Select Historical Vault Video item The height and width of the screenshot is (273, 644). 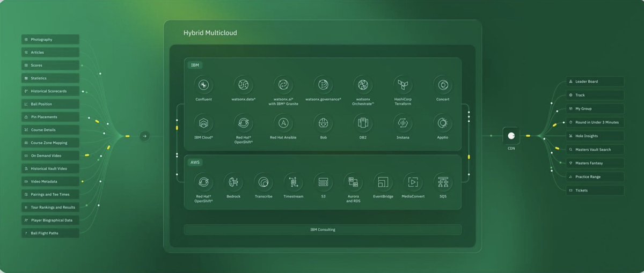50,168
